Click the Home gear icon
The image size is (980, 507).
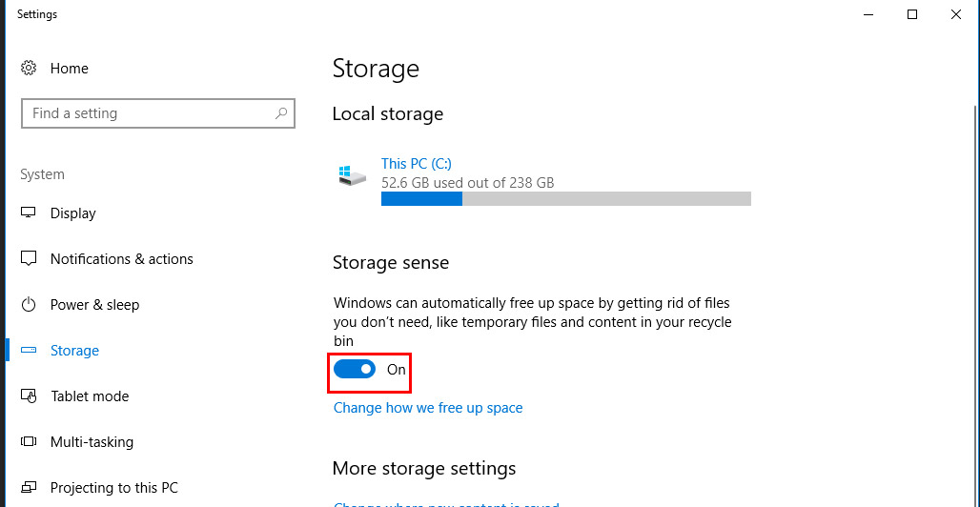pyautogui.click(x=29, y=69)
